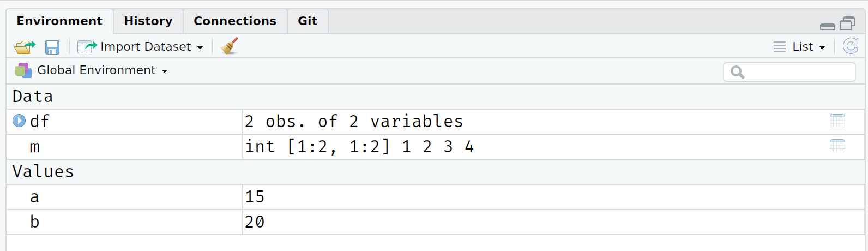Screen dimensions: 868x251
Task: Switch to the History tab
Action: (148, 21)
